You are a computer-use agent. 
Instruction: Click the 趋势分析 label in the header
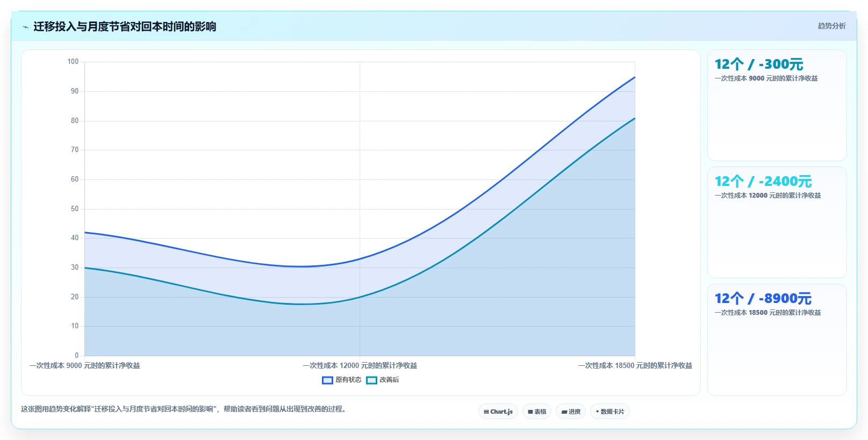click(x=831, y=26)
